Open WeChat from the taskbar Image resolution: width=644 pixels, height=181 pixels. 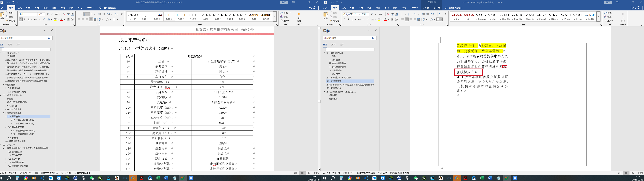point(92,178)
